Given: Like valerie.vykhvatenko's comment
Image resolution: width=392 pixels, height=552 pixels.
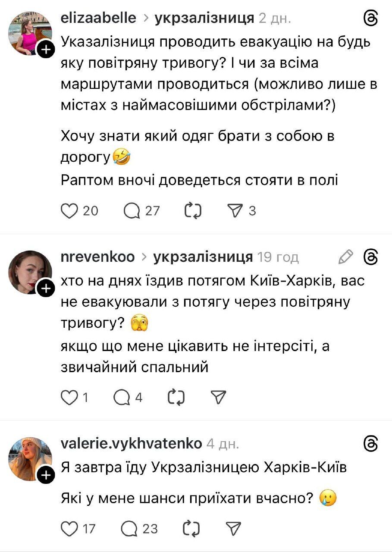Looking at the screenshot, I should click(x=70, y=527).
